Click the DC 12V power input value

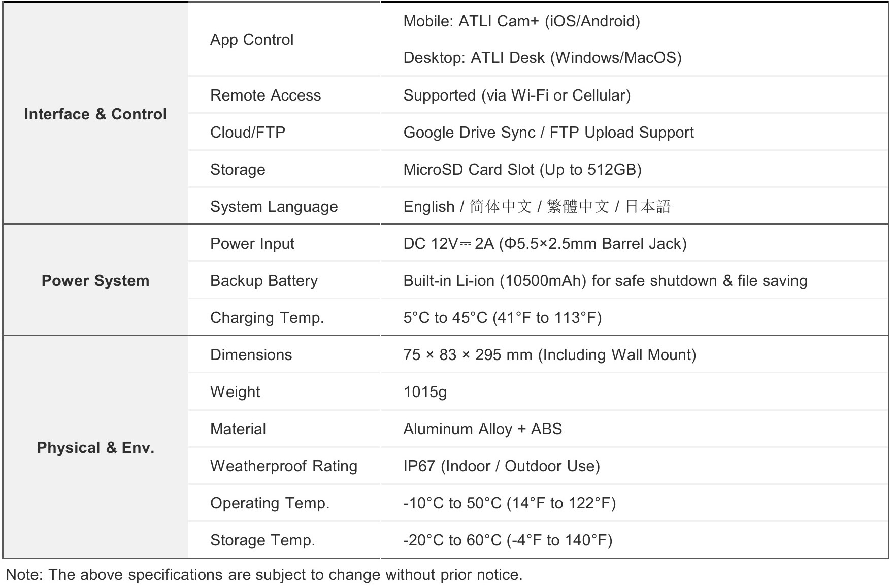[x=545, y=244]
